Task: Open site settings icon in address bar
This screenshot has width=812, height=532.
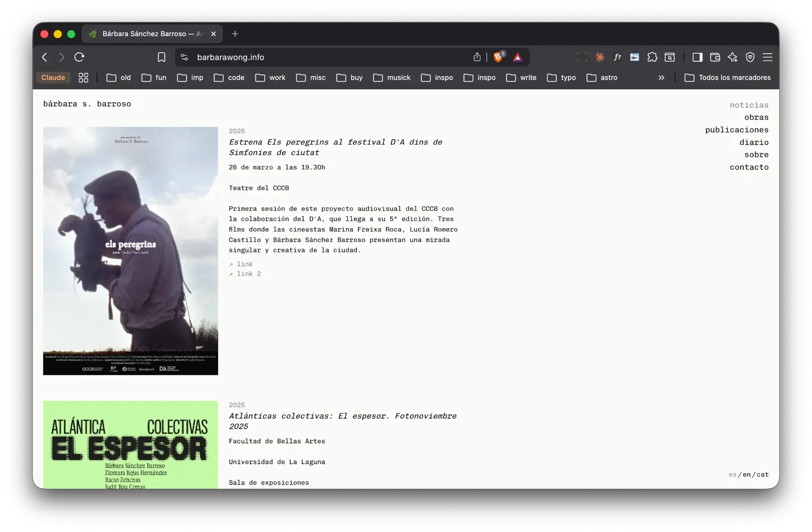Action: point(184,57)
